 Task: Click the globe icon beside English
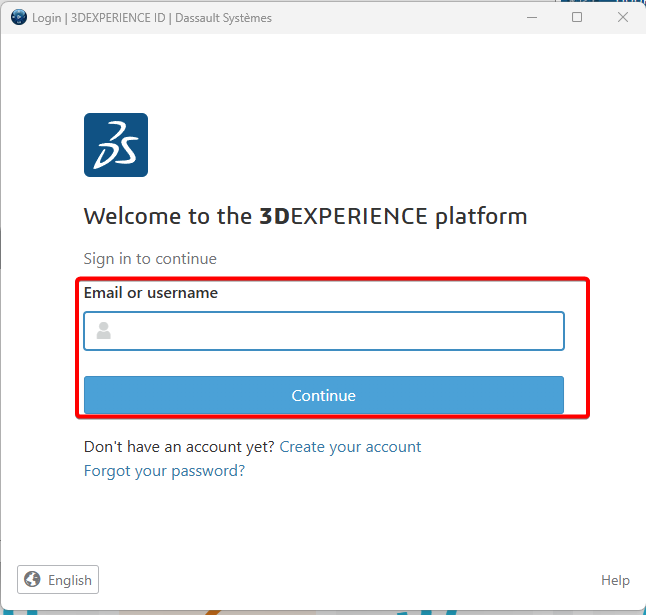pos(32,579)
